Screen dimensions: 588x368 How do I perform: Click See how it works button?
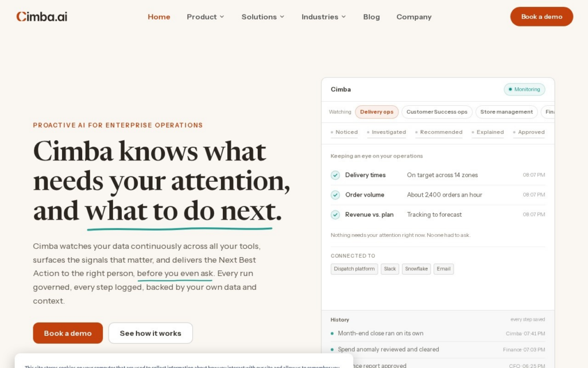[150, 333]
